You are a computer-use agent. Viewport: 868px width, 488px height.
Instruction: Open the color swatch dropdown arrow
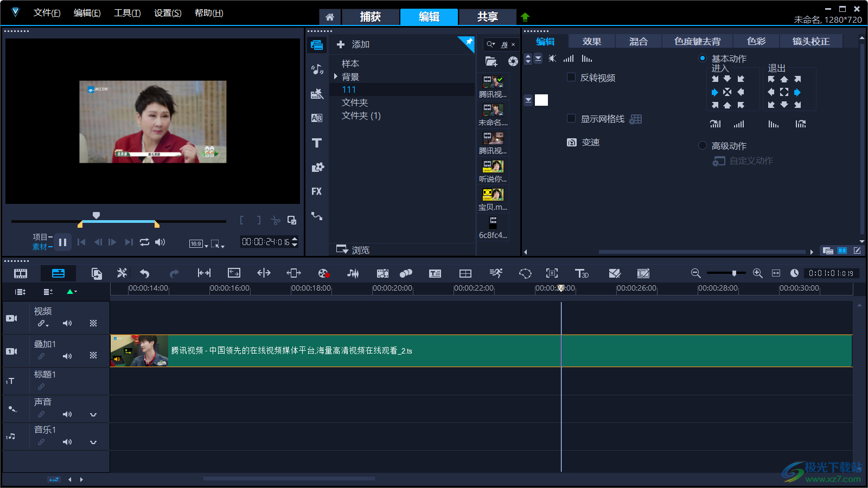pyautogui.click(x=528, y=100)
